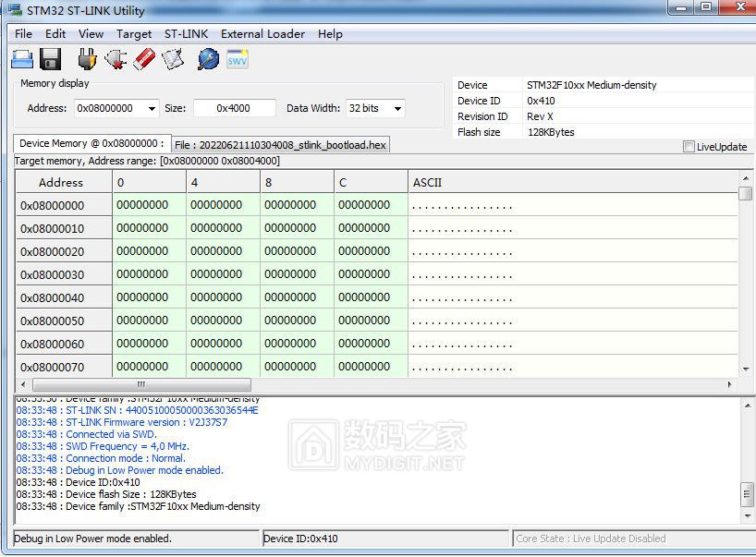The height and width of the screenshot is (557, 756).
Task: Enable the LiveUpdate checkbox
Action: tap(689, 147)
